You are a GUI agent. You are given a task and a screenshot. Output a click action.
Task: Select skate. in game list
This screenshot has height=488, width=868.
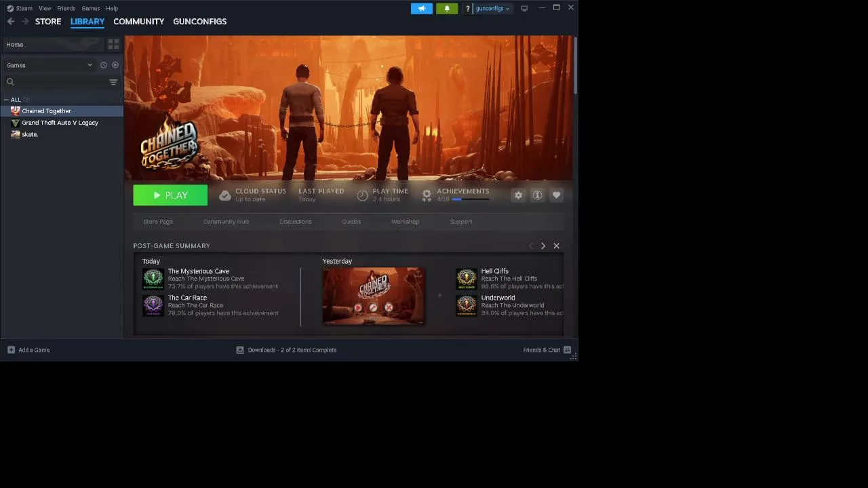point(62,134)
